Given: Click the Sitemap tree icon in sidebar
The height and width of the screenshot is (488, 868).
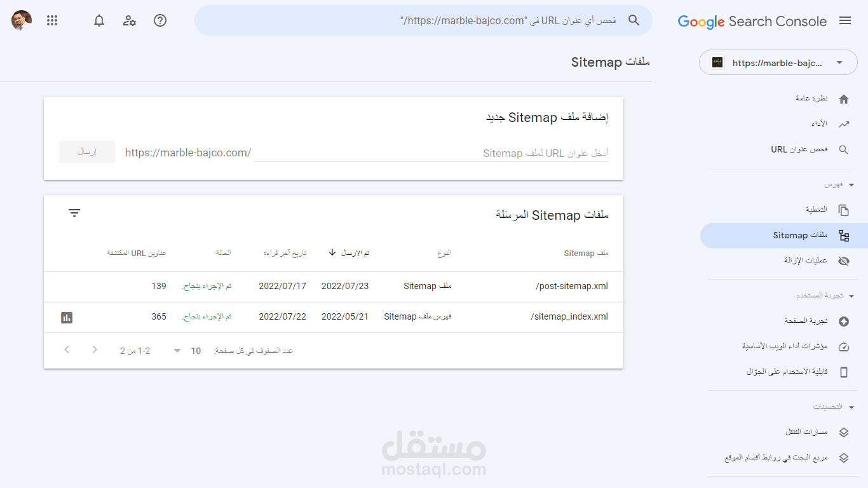Looking at the screenshot, I should (844, 236).
